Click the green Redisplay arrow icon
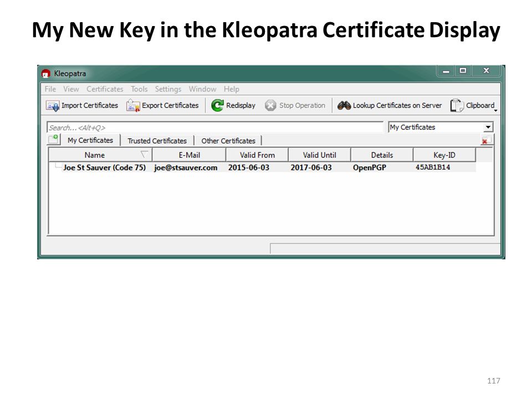 (x=217, y=105)
